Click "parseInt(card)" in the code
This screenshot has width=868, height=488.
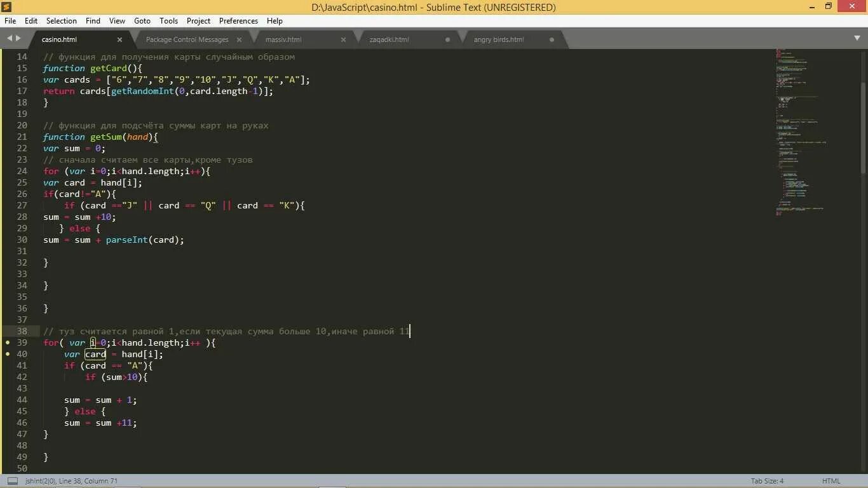coord(142,240)
